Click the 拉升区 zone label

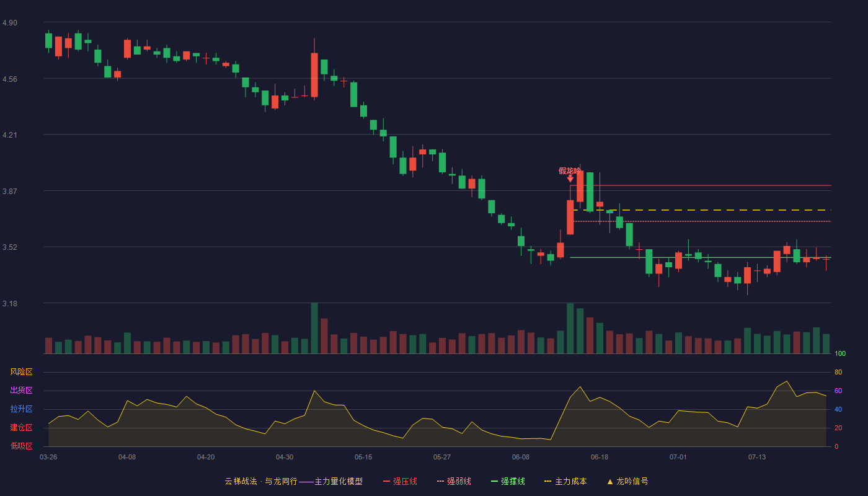pos(22,409)
